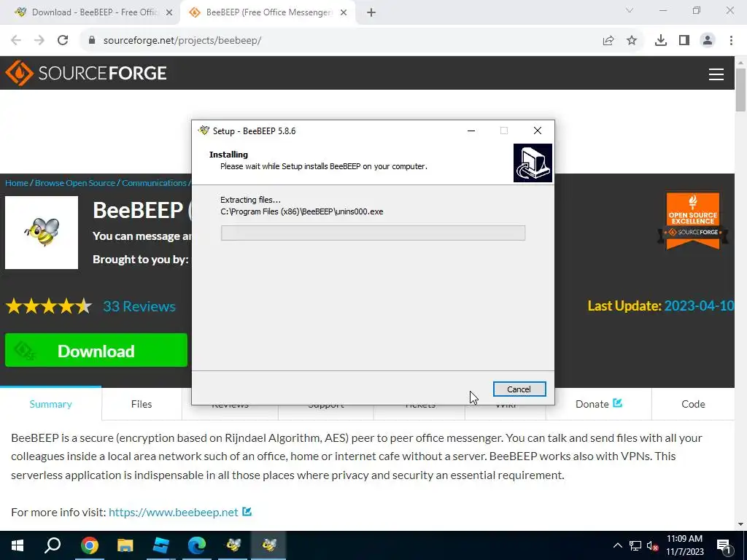Click the installer progress bar
This screenshot has height=560, width=747.
coord(373,233)
